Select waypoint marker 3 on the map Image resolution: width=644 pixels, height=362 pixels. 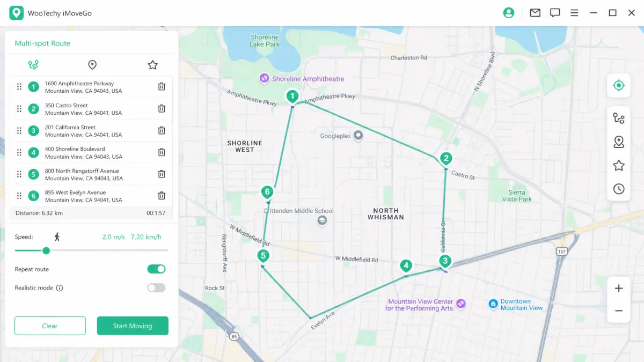coord(445,262)
